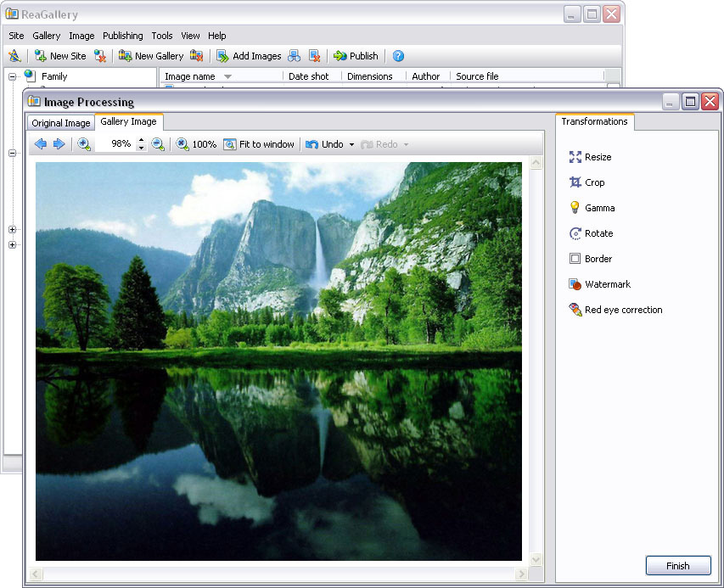724x588 pixels.
Task: Start Red eye correction
Action: 622,310
